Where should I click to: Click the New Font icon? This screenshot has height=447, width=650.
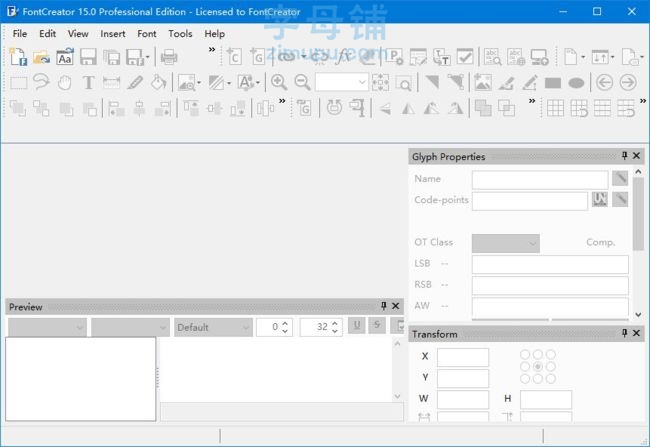[18, 57]
